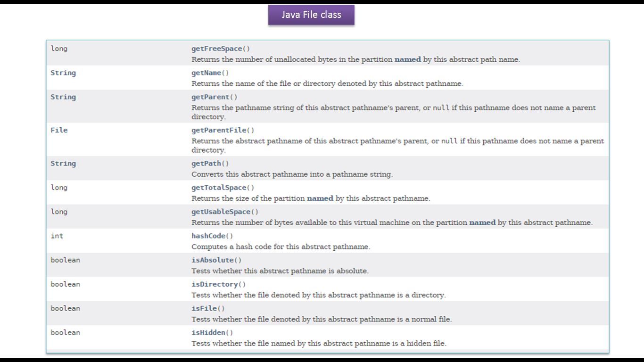Click the isHidden() method link

[209, 333]
